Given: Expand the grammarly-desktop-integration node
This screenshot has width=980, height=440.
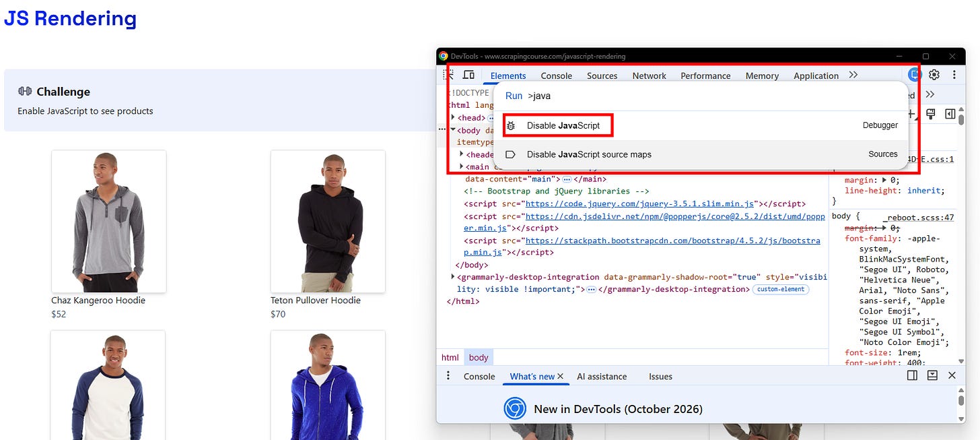Looking at the screenshot, I should tap(453, 277).
